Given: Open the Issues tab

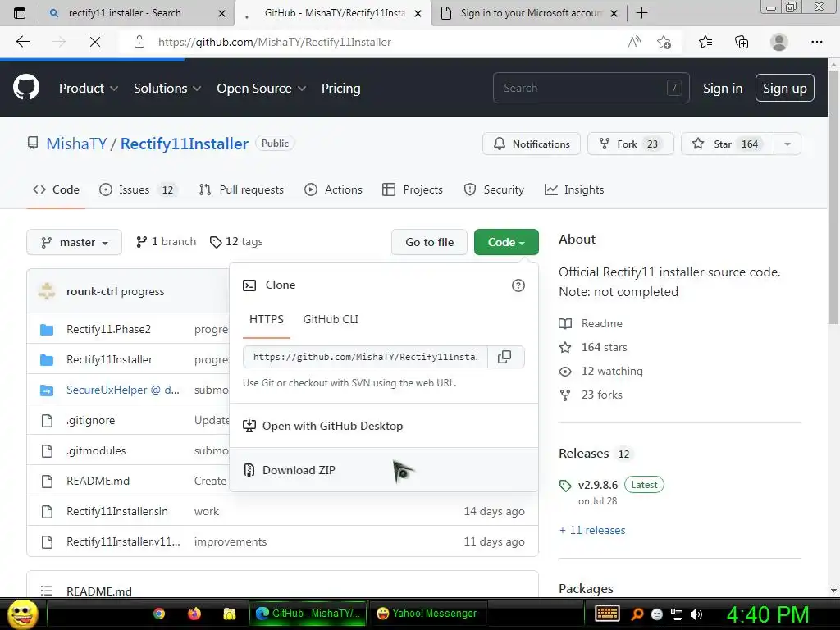Looking at the screenshot, I should point(138,189).
